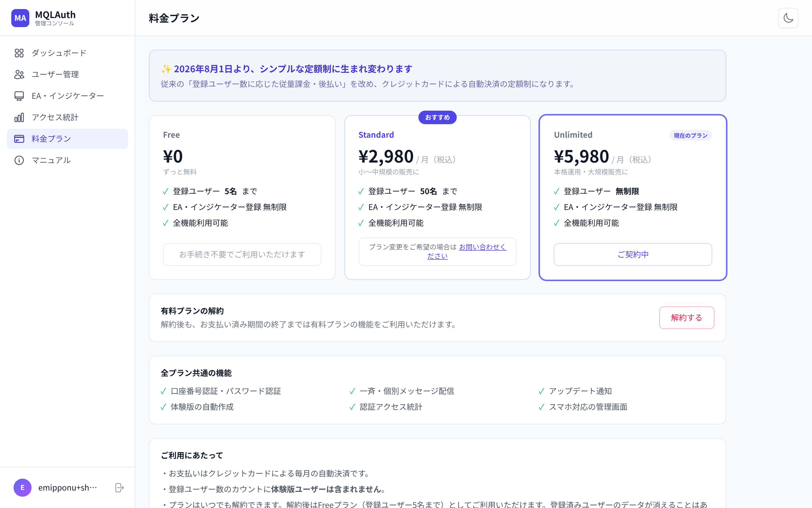Click 一斉・個別メッセージ配信 in the common features
The height and width of the screenshot is (508, 812).
tap(407, 391)
